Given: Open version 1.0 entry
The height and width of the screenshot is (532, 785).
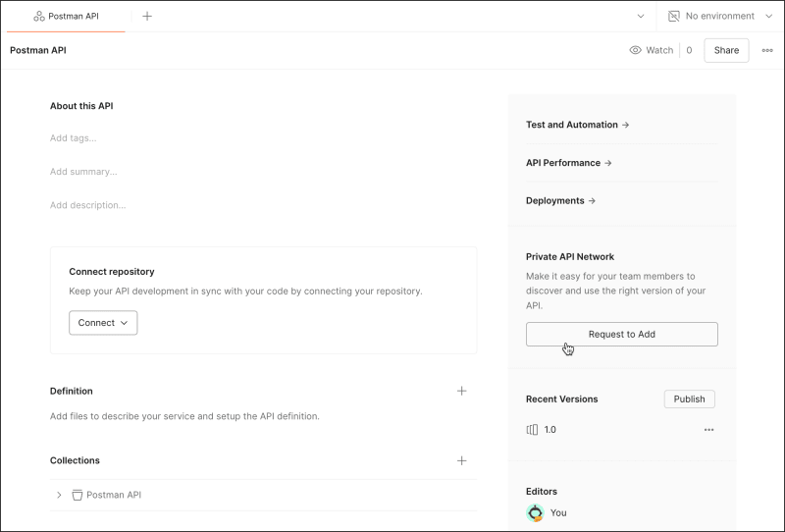Looking at the screenshot, I should pos(549,430).
